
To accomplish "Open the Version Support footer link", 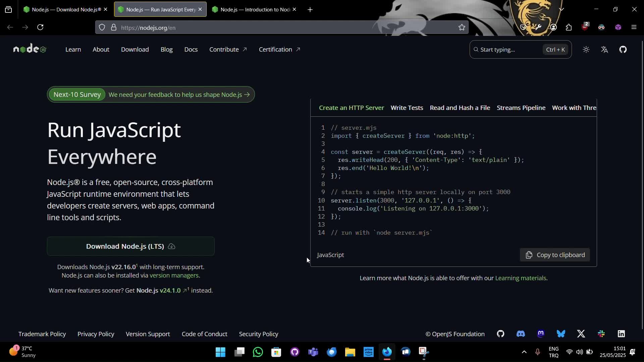I will tap(148, 334).
